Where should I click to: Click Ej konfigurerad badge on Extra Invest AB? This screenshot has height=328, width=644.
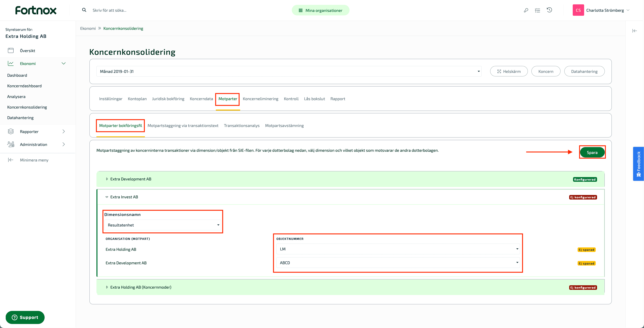click(x=583, y=197)
